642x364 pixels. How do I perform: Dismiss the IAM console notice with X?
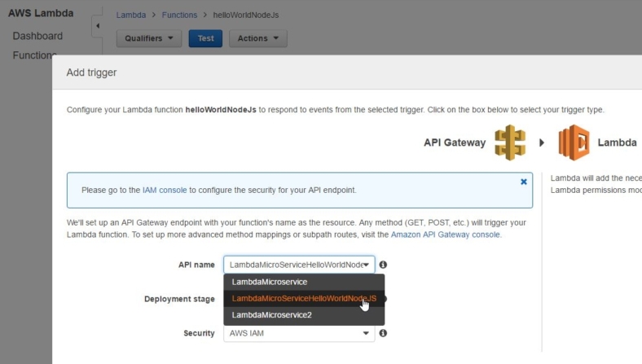coord(524,182)
